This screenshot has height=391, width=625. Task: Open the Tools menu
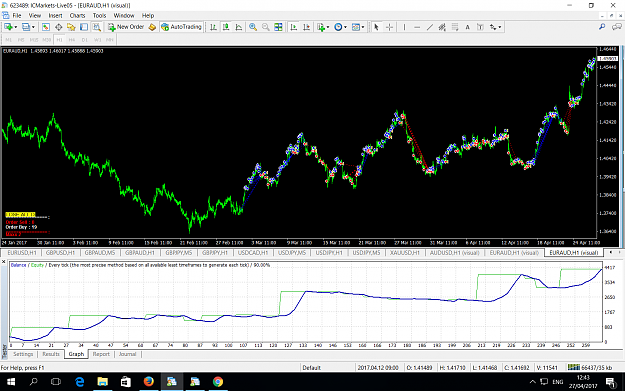pyautogui.click(x=99, y=16)
